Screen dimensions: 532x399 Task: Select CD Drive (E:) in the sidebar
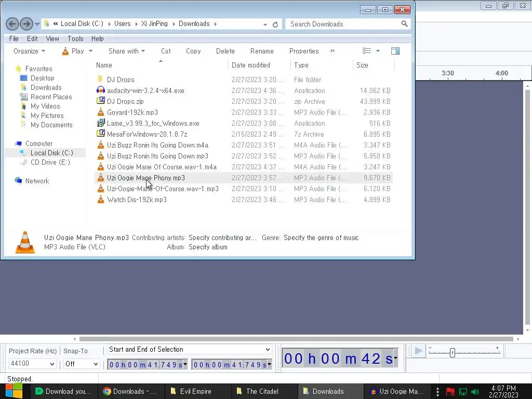pos(50,162)
